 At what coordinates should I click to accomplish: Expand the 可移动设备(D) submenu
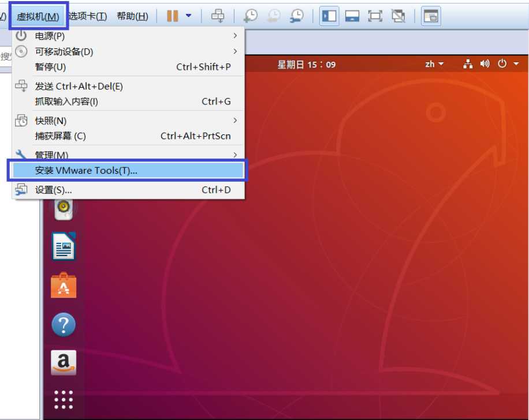click(129, 51)
